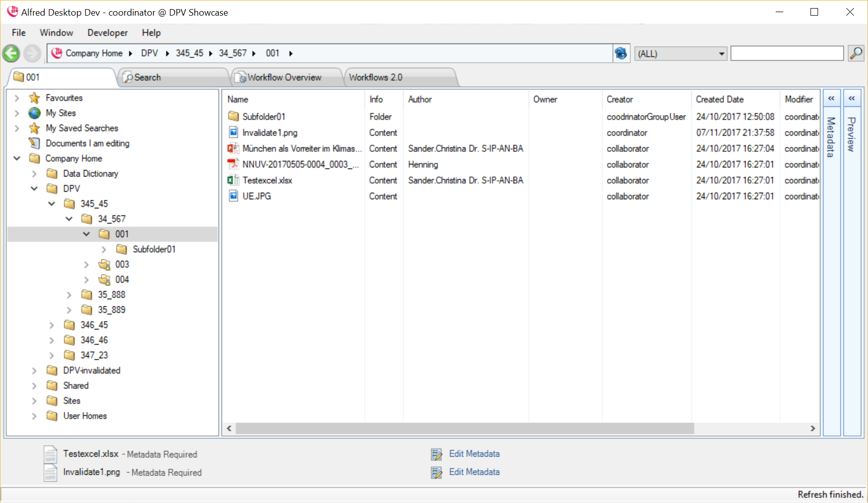Expand the DPV-invalidated folder node
This screenshot has width=868, height=503.
click(x=34, y=370)
